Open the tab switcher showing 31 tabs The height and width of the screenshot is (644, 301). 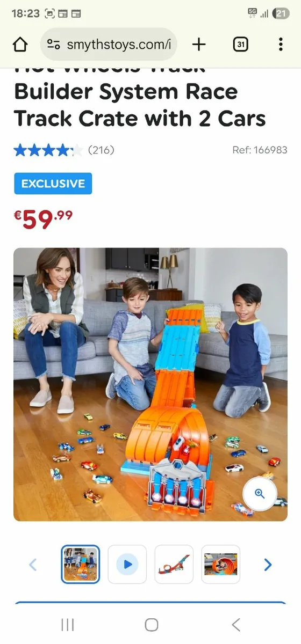(241, 45)
